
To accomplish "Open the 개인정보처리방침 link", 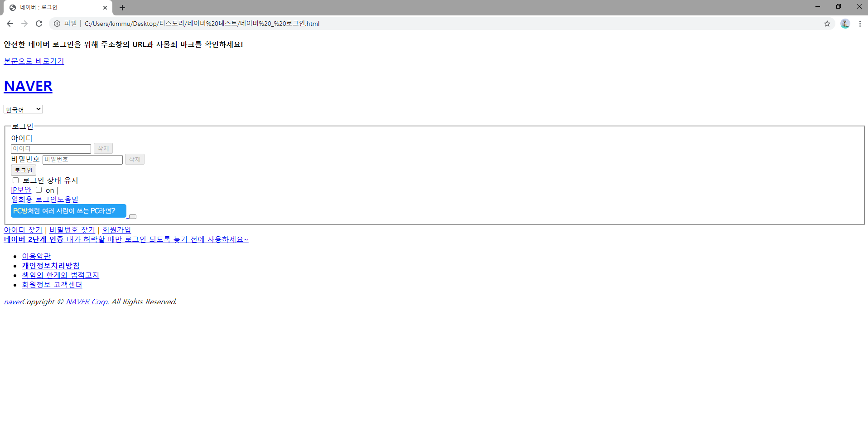I will (x=51, y=266).
